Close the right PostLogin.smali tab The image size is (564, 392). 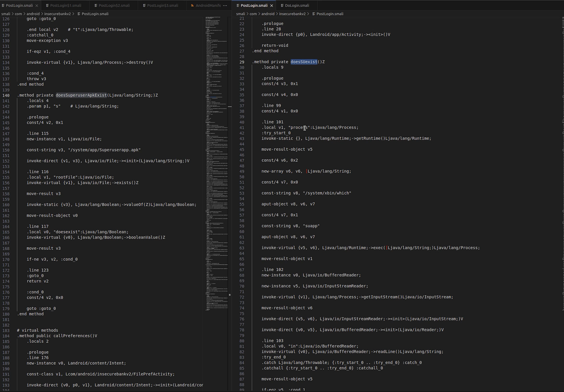click(x=272, y=5)
